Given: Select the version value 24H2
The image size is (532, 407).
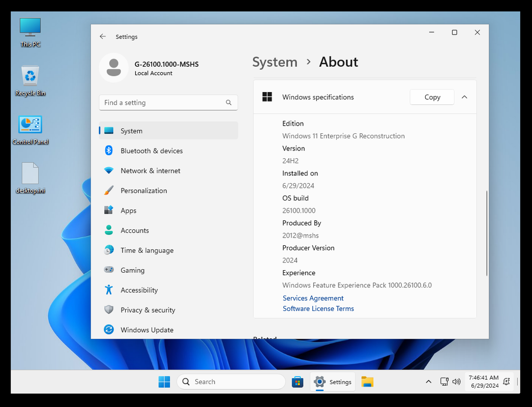Looking at the screenshot, I should (290, 161).
